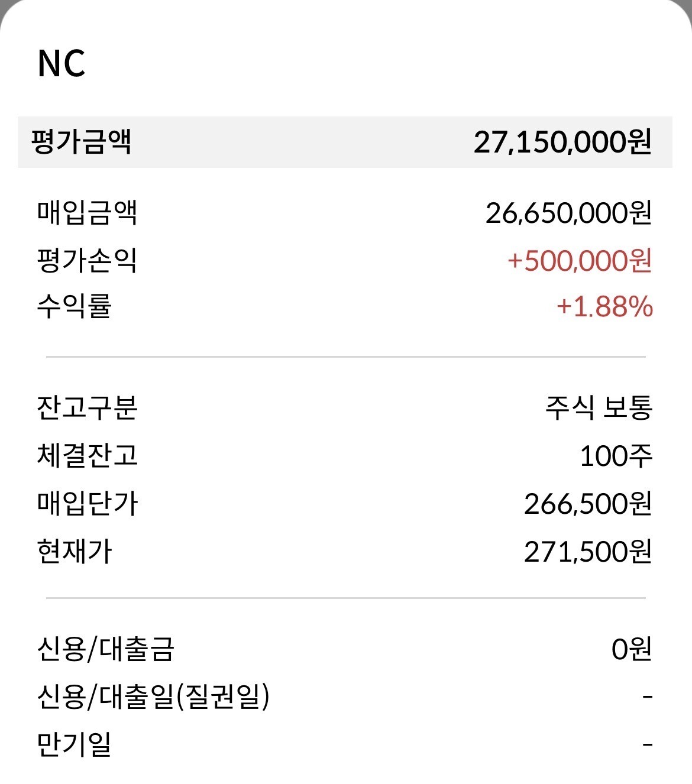Screen dimensions: 692x784
Task: Tap the 현재가 label
Action: (75, 551)
